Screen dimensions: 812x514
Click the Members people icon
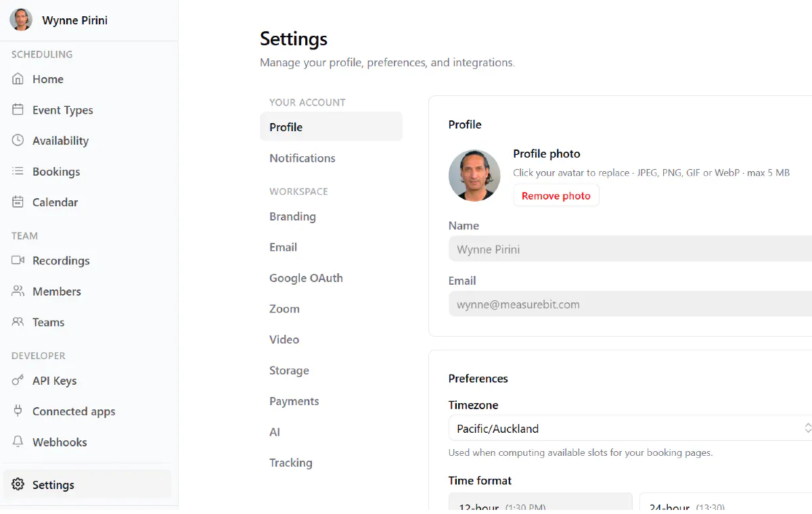(18, 291)
